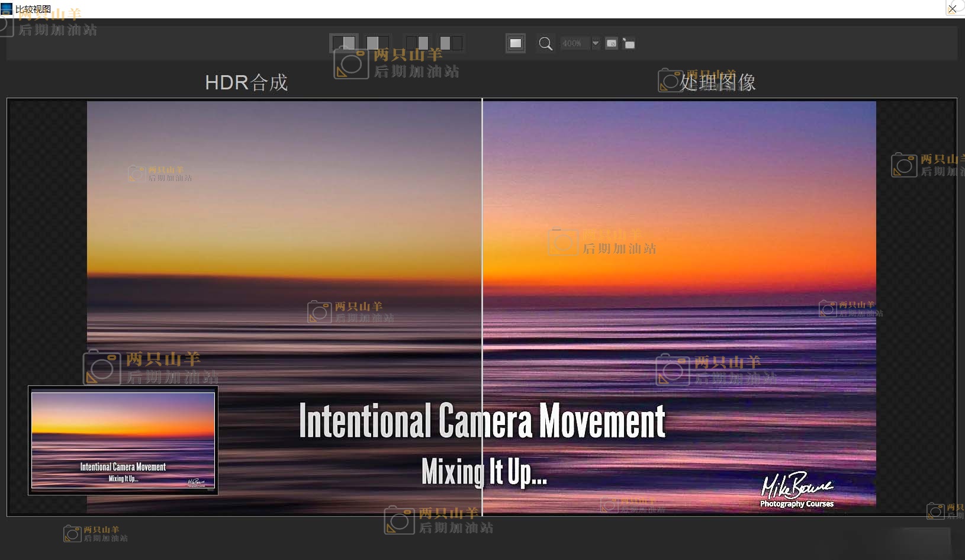Click the navigator preview thumbnail
Image resolution: width=965 pixels, height=560 pixels.
pos(123,440)
